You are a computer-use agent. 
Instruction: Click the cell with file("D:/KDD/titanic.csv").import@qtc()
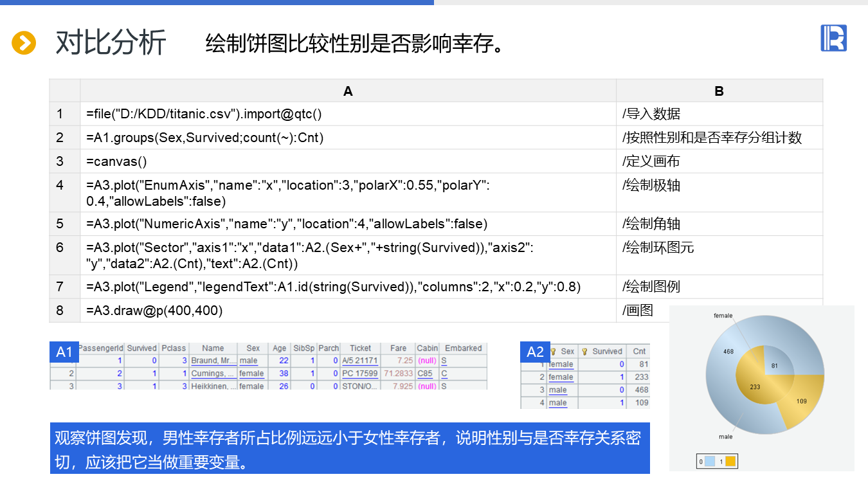click(x=348, y=114)
